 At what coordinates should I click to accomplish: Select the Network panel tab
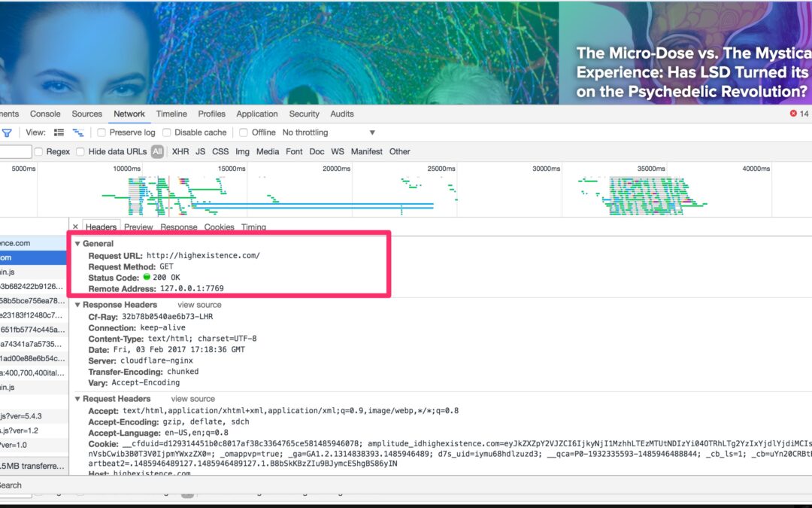(x=129, y=114)
